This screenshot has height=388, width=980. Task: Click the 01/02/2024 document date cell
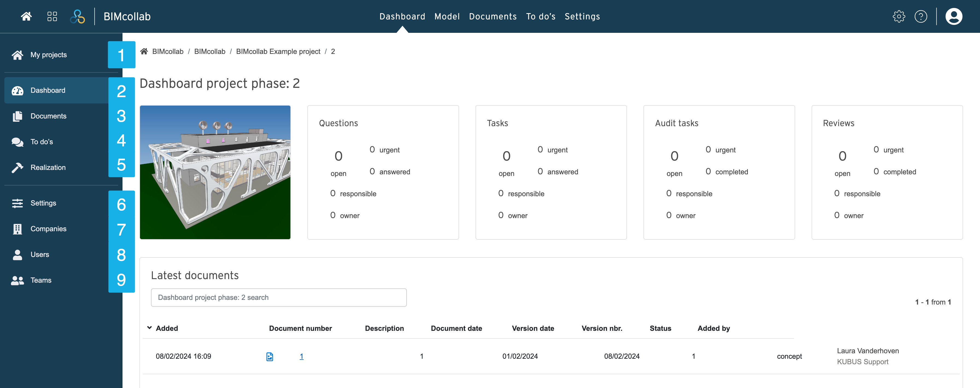520,357
